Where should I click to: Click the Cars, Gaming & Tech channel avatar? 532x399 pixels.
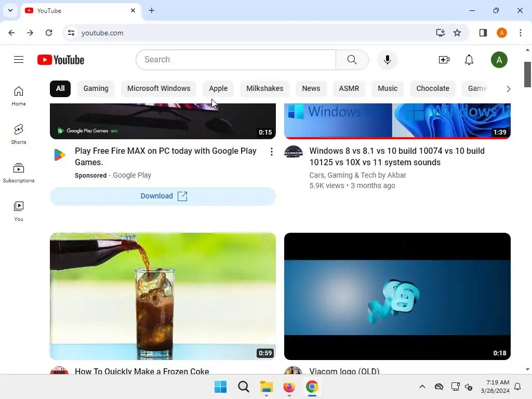[x=294, y=152]
